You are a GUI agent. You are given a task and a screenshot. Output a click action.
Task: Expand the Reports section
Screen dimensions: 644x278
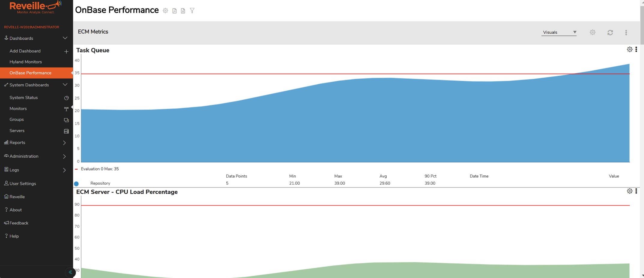click(x=65, y=143)
